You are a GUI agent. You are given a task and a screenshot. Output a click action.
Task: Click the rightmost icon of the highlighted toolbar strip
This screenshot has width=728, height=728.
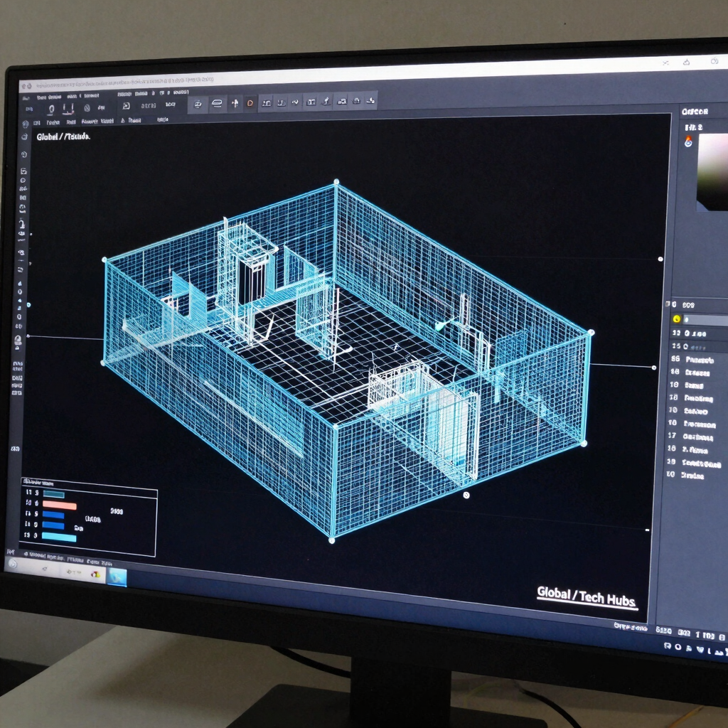[x=370, y=100]
